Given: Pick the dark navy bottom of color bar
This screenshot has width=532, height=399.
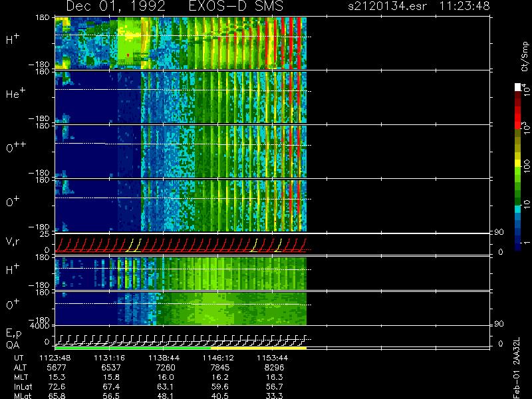Looking at the screenshot, I should (518, 246).
